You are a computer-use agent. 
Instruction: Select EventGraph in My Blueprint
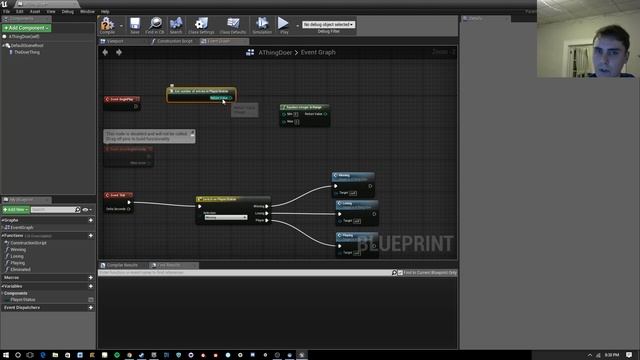[x=22, y=227]
